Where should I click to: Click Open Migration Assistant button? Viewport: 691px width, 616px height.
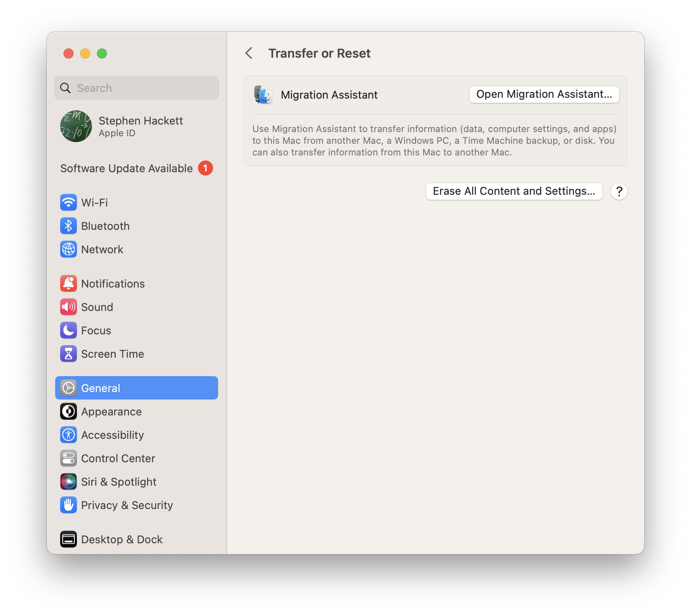[544, 94]
